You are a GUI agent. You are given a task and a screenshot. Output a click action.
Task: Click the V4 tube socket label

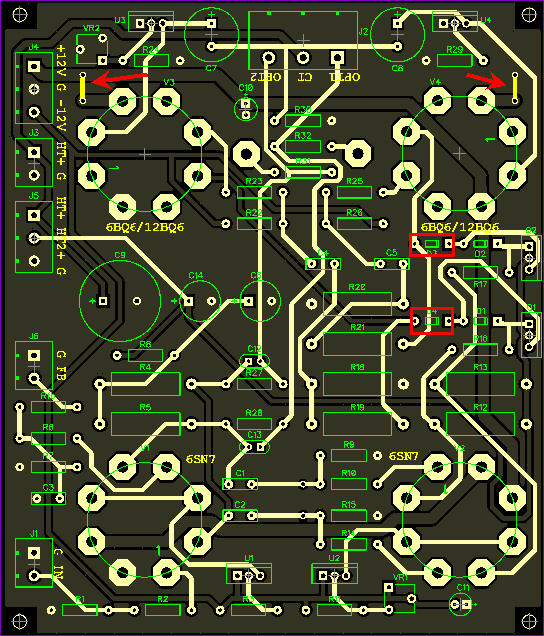[x=435, y=82]
